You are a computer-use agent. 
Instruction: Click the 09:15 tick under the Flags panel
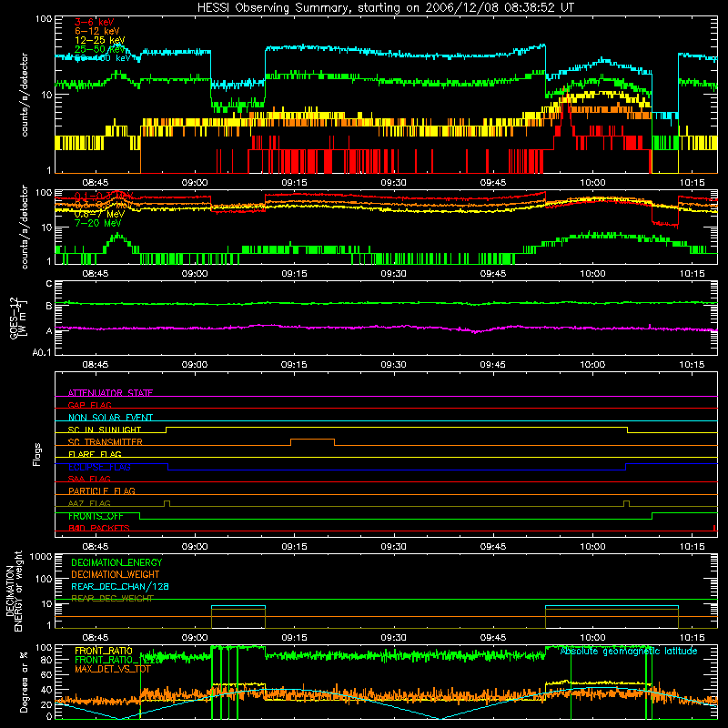pos(294,547)
